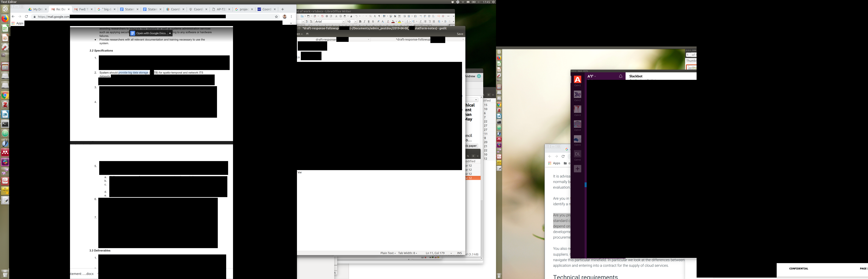Viewport: 868px width, 279px height.
Task: Toggle center alignment in Writer toolbar
Action: [x=425, y=22]
